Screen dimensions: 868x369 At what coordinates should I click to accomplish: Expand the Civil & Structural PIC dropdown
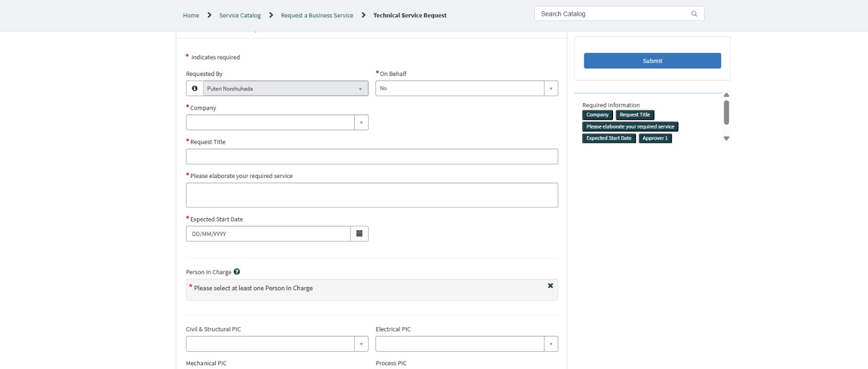[x=361, y=344]
